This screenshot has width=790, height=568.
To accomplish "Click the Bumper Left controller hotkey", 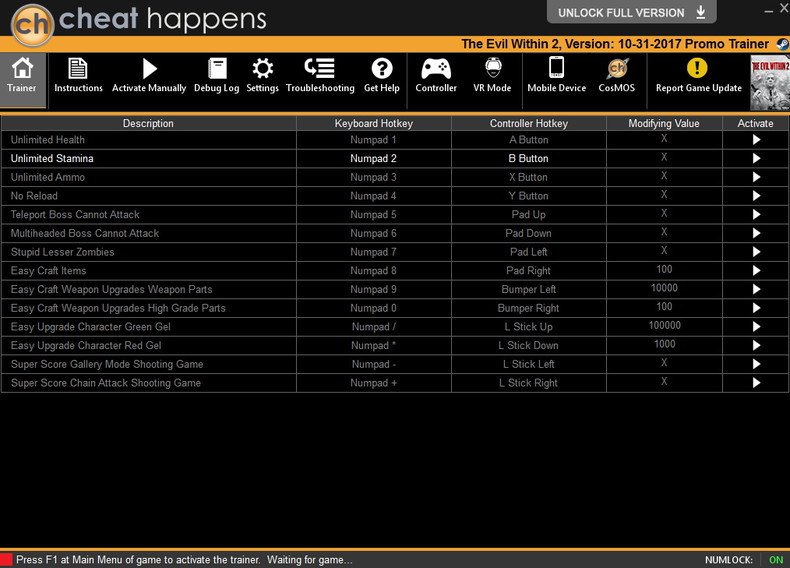I will (x=529, y=289).
